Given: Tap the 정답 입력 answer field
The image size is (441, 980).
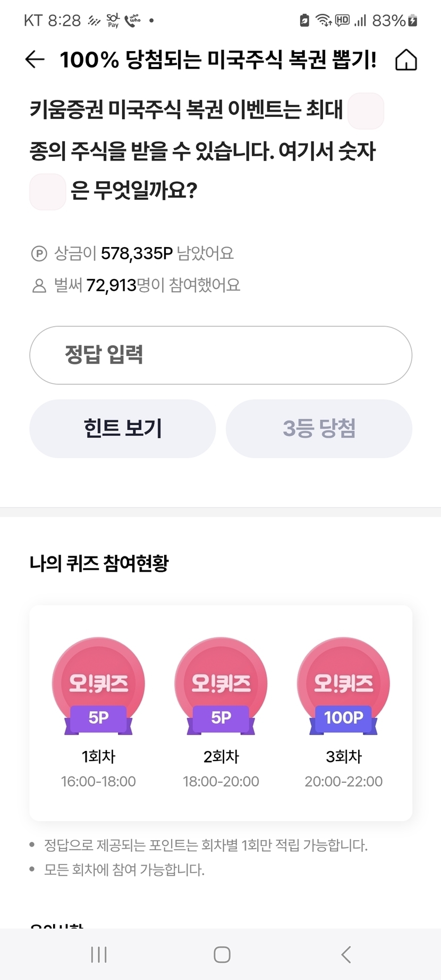Looking at the screenshot, I should (x=220, y=355).
